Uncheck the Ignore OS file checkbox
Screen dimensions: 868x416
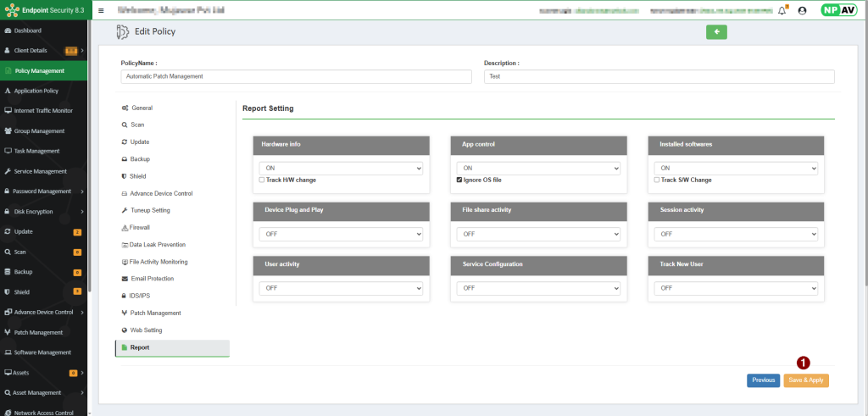click(459, 180)
